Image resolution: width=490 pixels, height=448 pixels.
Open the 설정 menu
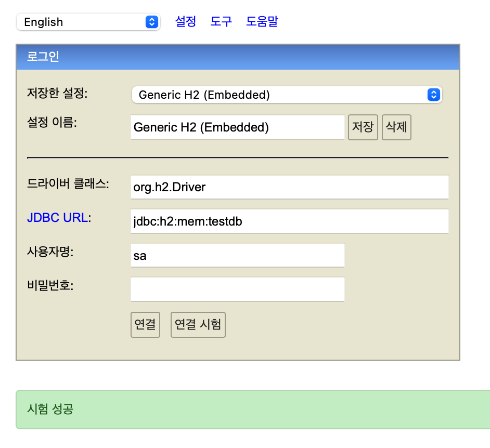click(x=185, y=21)
